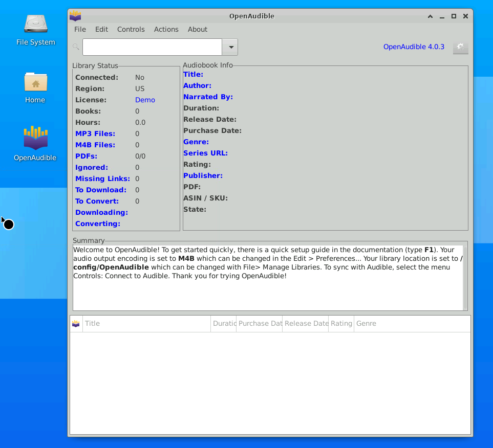Click the PDFs link
Viewport: 493px width, 448px height.
[86, 156]
